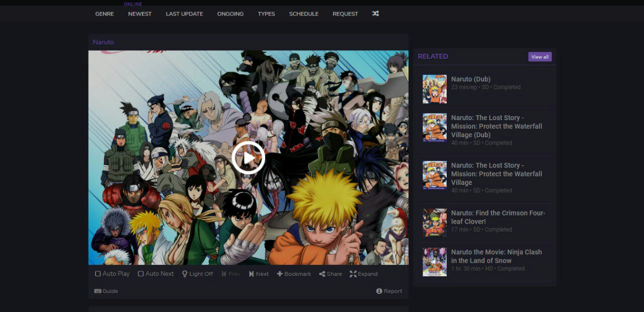The image size is (644, 312).
Task: Open the Newest menu item
Action: [140, 14]
